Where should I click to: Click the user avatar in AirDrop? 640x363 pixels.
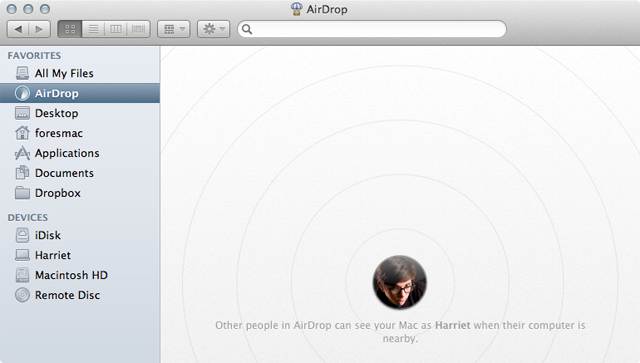point(400,282)
